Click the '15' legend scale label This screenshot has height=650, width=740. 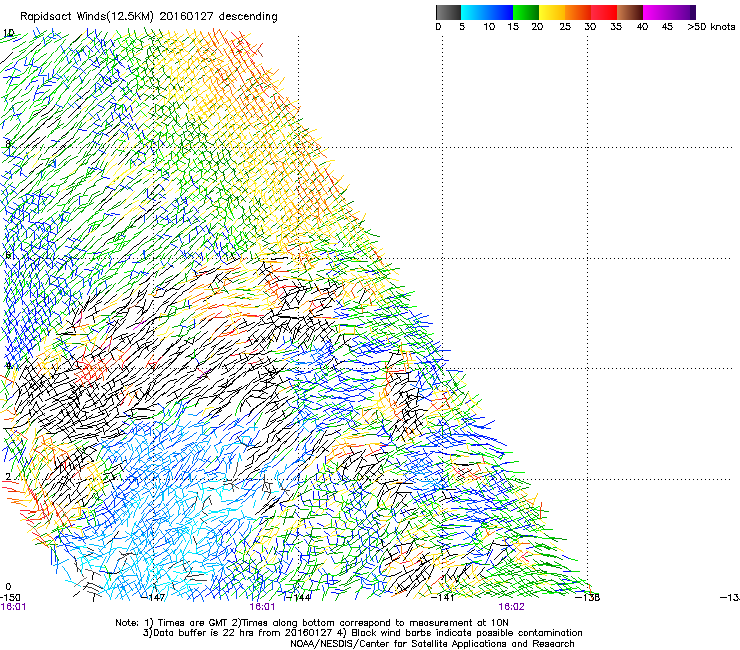coord(513,27)
